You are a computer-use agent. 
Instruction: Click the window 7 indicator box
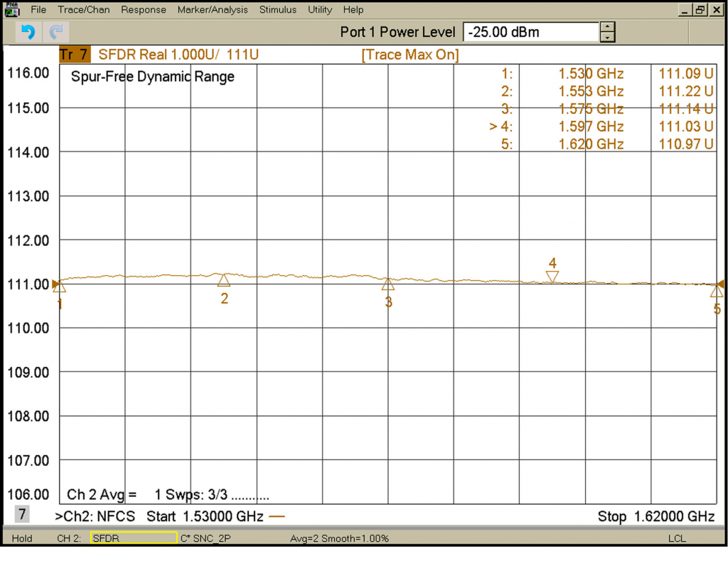click(22, 514)
